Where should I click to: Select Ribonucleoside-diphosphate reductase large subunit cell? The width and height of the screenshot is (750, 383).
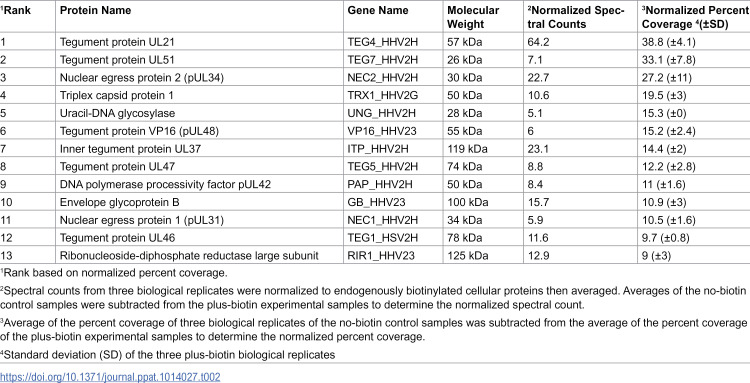point(199,255)
